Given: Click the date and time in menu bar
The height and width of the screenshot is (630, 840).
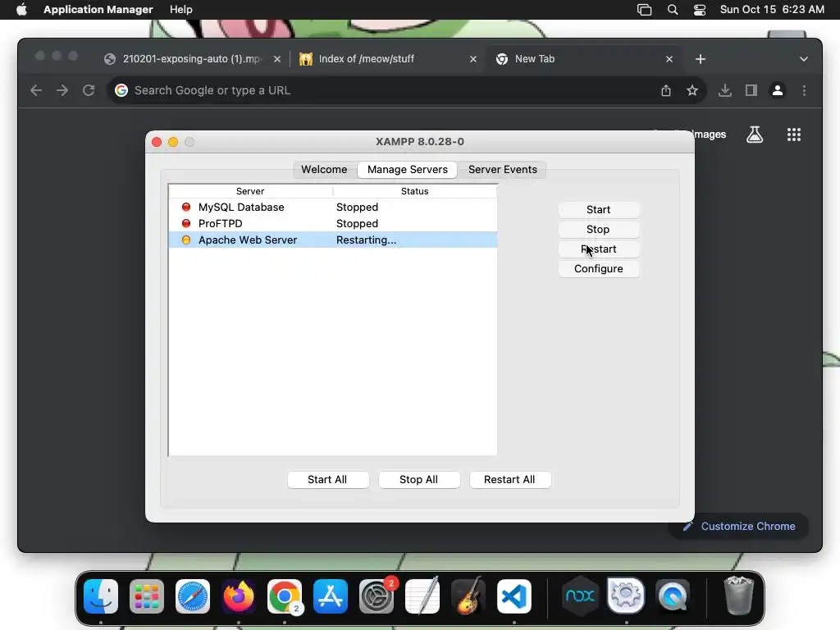Looking at the screenshot, I should [772, 10].
